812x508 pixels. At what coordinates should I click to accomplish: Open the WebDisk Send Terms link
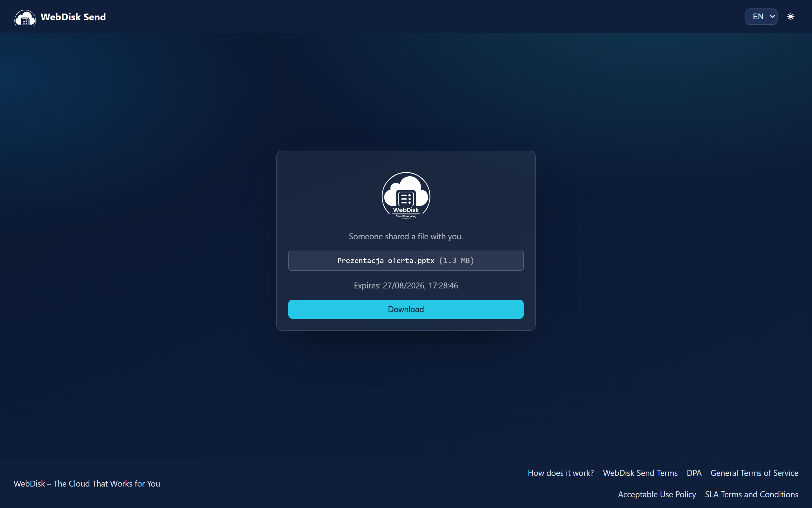(x=640, y=473)
